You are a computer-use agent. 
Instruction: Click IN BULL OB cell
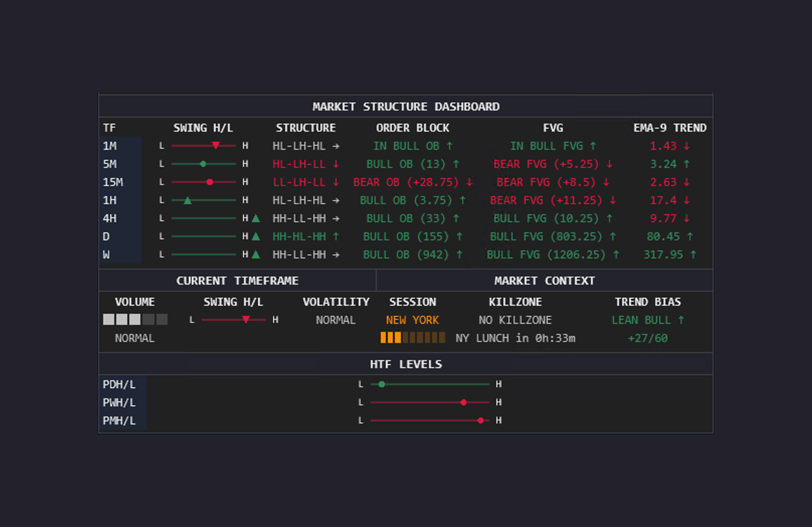click(x=413, y=146)
